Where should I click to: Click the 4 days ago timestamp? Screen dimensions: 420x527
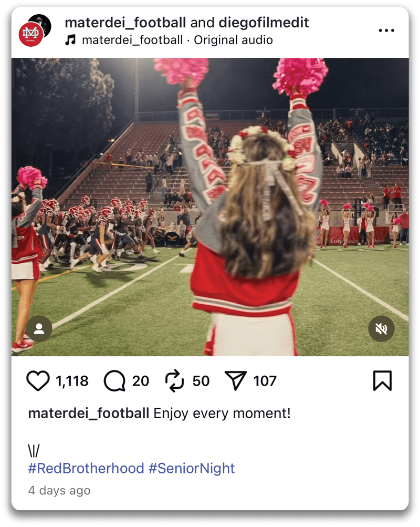59,490
